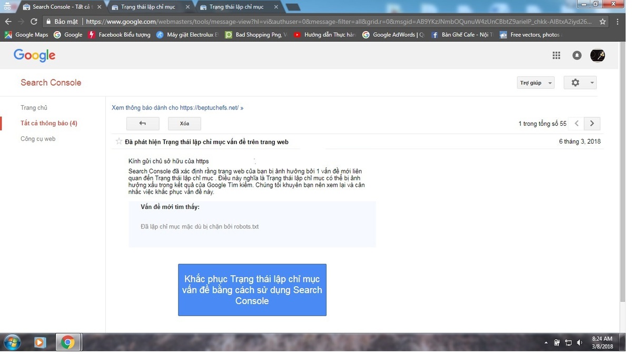Click the back-to-list arrow button
Image resolution: width=632 pixels, height=364 pixels.
143,124
